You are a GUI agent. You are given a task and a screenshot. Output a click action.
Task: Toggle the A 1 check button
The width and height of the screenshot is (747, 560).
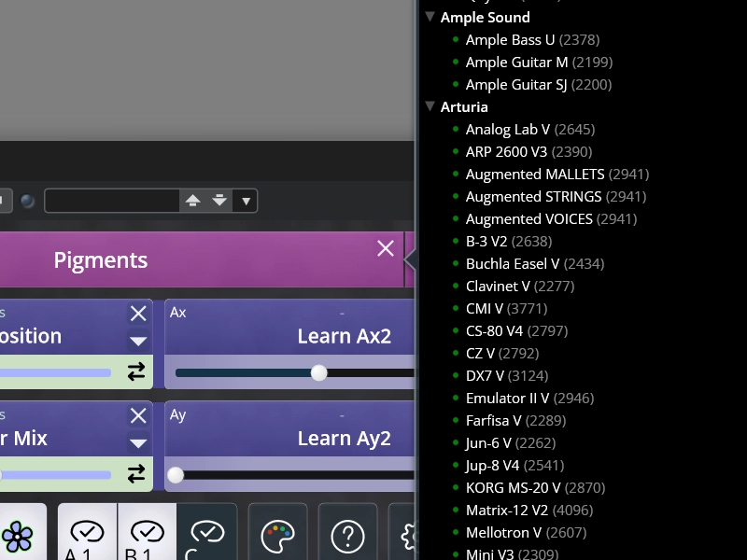click(x=87, y=533)
